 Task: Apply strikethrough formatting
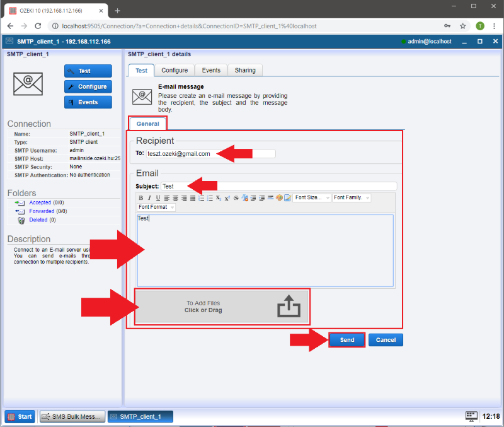click(x=236, y=198)
